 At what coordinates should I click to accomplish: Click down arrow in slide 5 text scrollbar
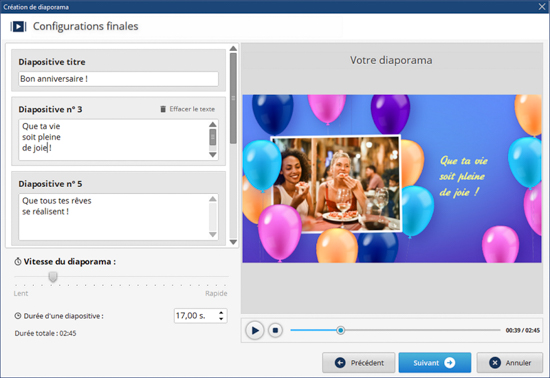coord(213,235)
